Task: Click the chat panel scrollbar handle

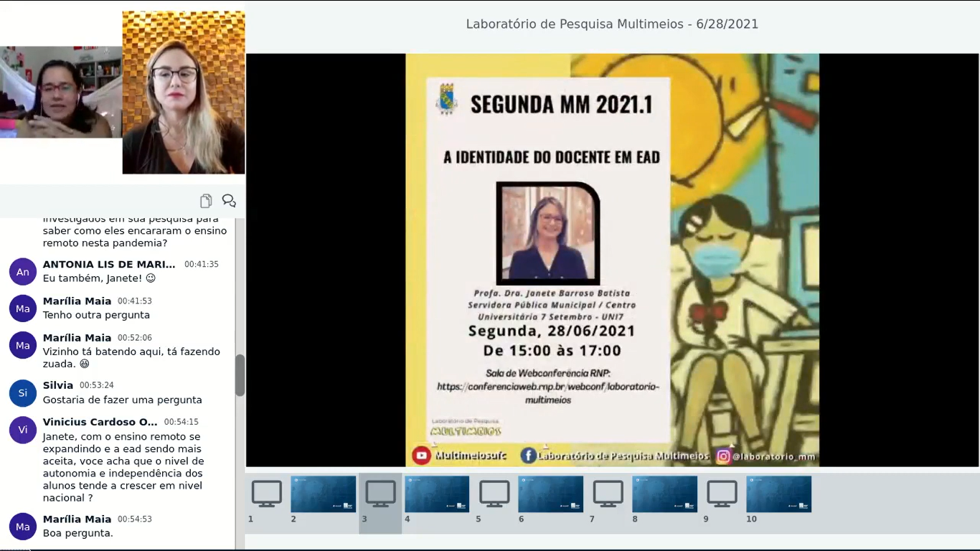Action: [240, 375]
